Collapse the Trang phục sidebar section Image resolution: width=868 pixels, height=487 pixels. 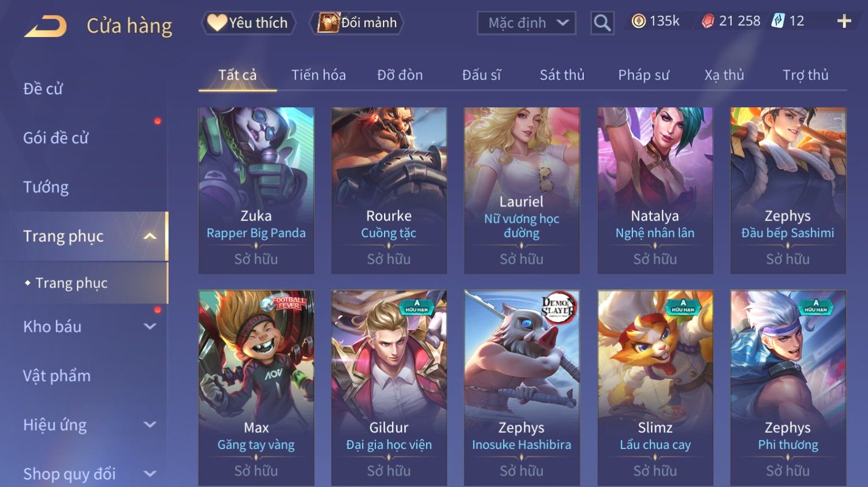coord(150,236)
